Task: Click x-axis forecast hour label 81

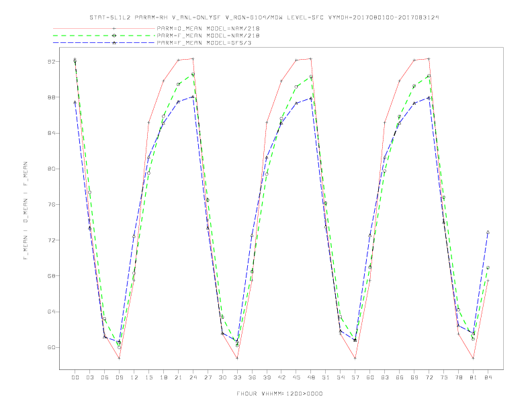Action: (474, 377)
